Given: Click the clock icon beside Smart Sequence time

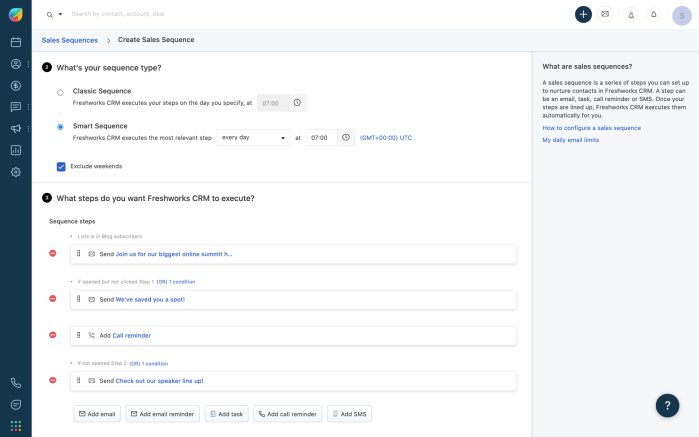Looking at the screenshot, I should (345, 138).
